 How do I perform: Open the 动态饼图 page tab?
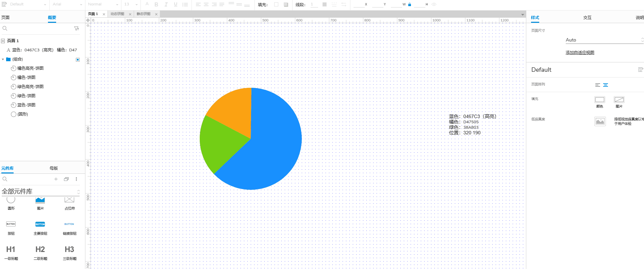pos(117,14)
